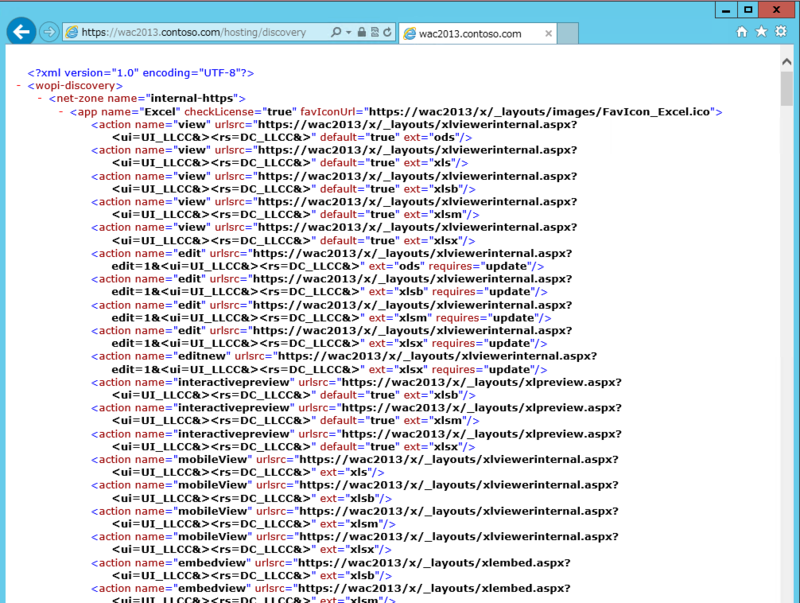Go back with the Back arrow button
This screenshot has height=603, width=800.
click(21, 32)
